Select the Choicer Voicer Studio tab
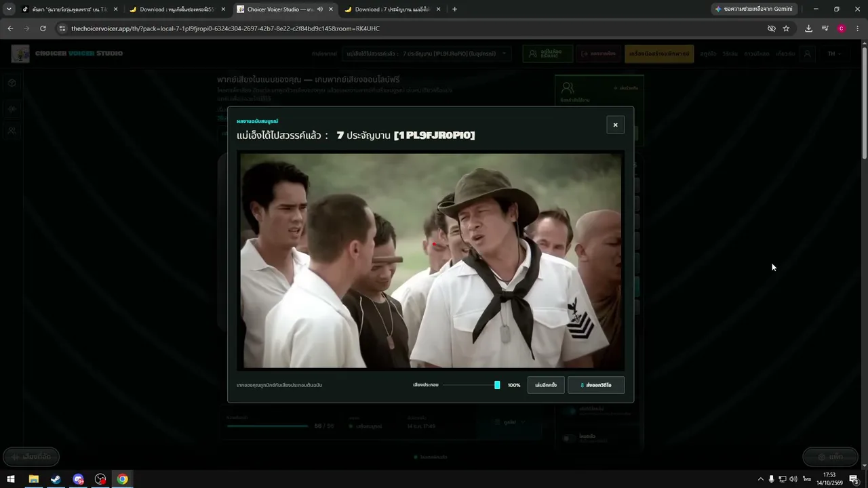 coord(279,9)
